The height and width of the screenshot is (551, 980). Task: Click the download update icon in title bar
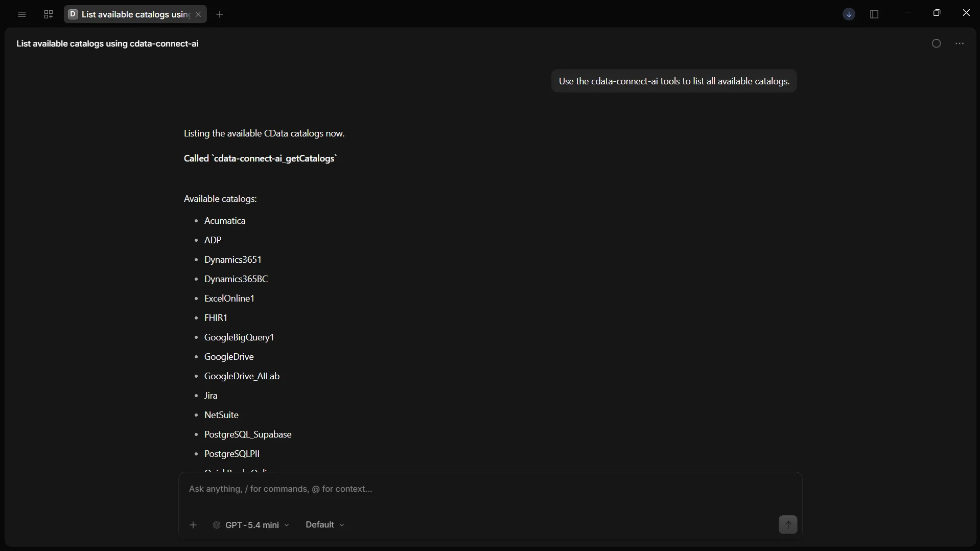pos(849,15)
